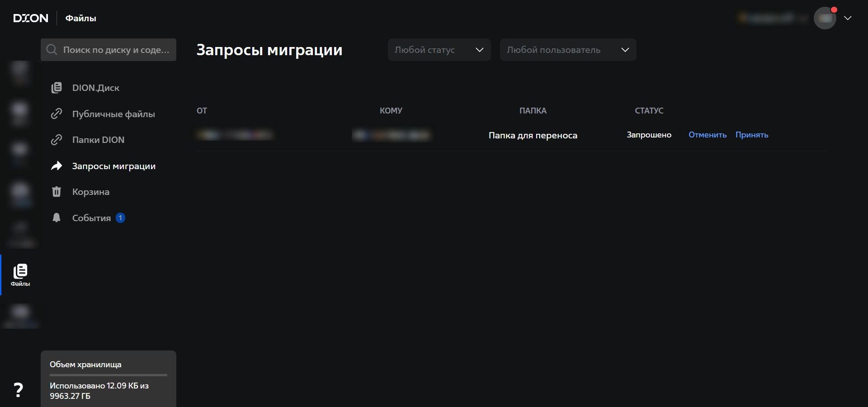Focus the disk search input field
868x407 pixels.
[x=116, y=50]
